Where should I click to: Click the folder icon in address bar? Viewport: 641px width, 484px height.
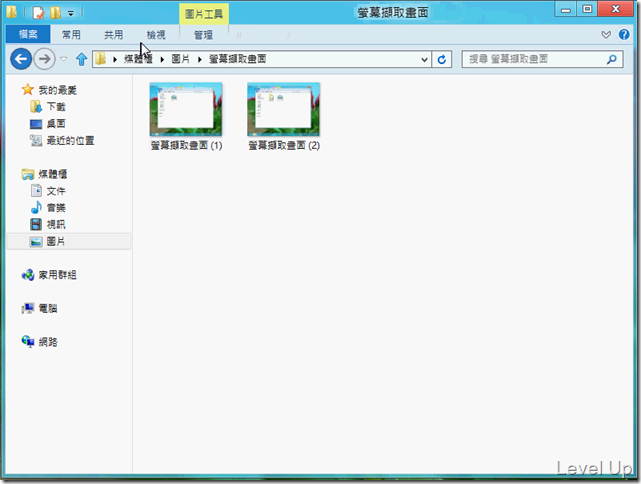coord(101,59)
